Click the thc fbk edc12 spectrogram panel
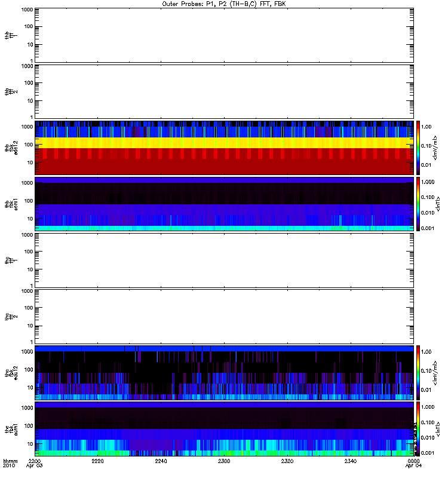The height and width of the screenshot is (478, 448). (224, 373)
